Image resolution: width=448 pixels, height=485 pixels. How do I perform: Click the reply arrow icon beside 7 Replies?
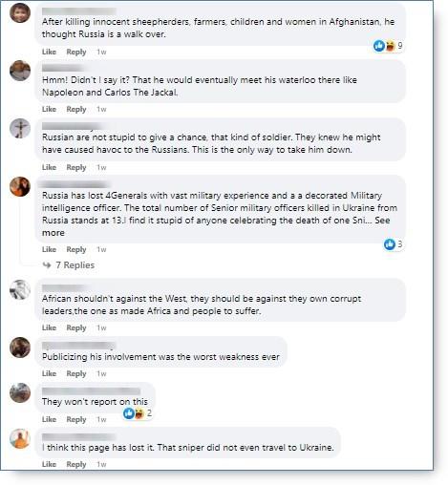click(x=47, y=265)
